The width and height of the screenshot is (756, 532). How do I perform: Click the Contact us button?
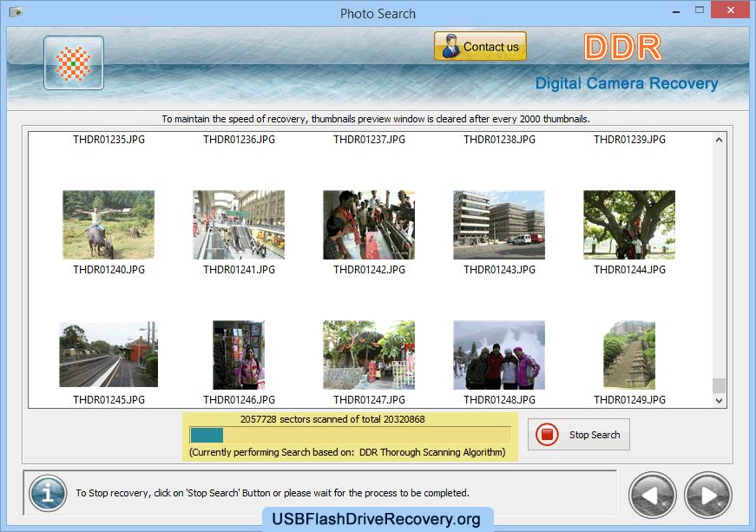pos(480,47)
